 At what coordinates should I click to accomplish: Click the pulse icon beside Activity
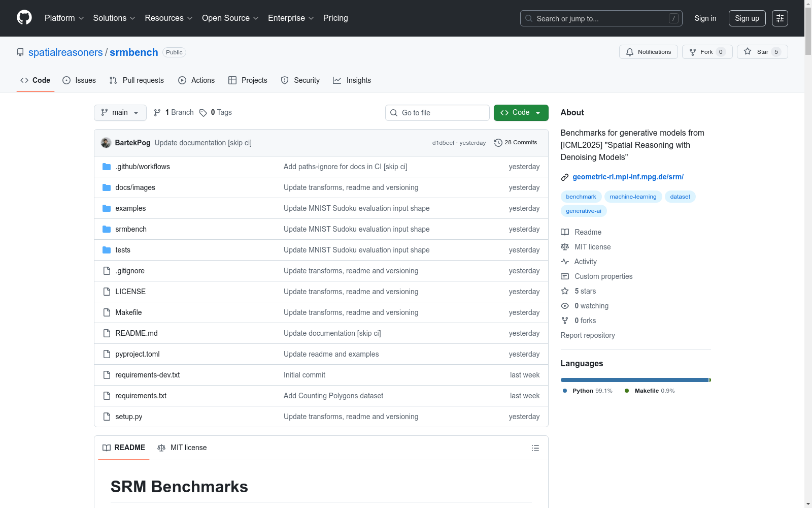[565, 262]
